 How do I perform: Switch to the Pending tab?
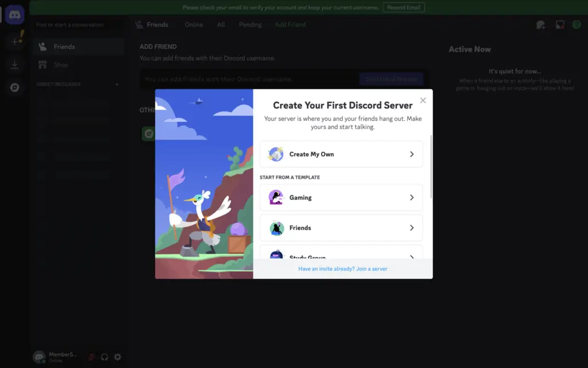click(250, 25)
